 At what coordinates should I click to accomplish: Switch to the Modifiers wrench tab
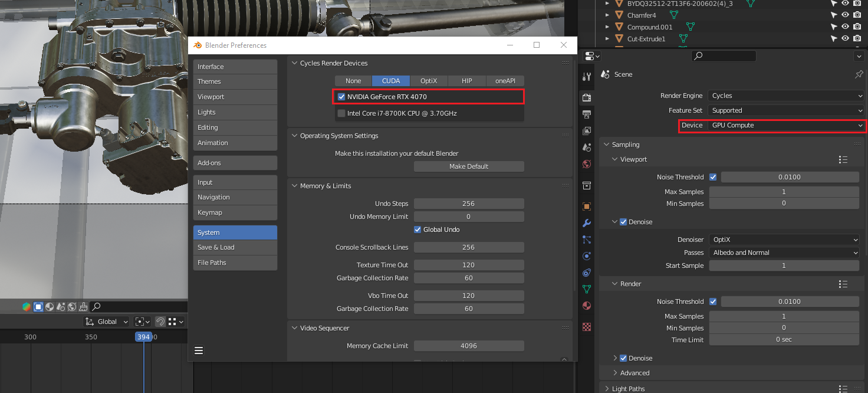click(x=587, y=223)
